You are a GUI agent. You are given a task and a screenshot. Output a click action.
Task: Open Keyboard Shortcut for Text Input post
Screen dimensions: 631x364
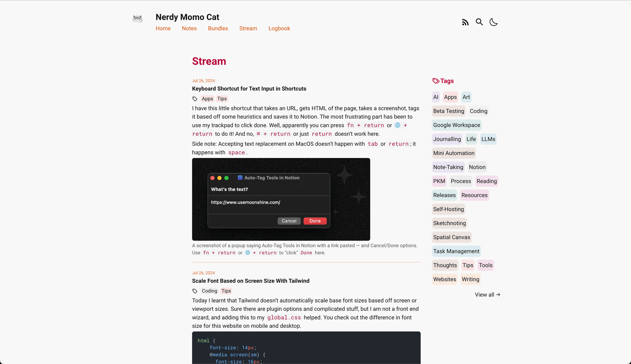(249, 89)
